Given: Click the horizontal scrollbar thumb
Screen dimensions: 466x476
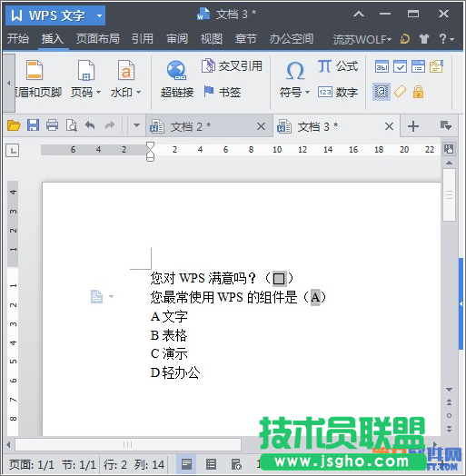Looking at the screenshot, I should (x=128, y=445).
